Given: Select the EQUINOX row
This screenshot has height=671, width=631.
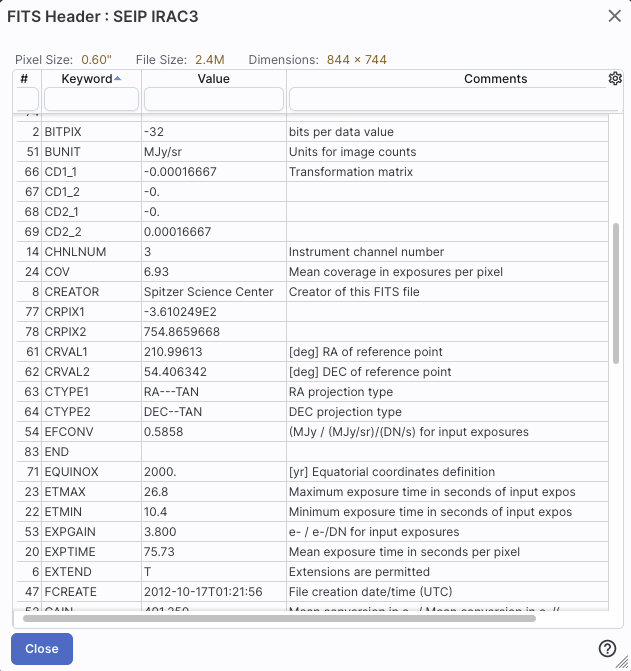Looking at the screenshot, I should tap(300, 472).
